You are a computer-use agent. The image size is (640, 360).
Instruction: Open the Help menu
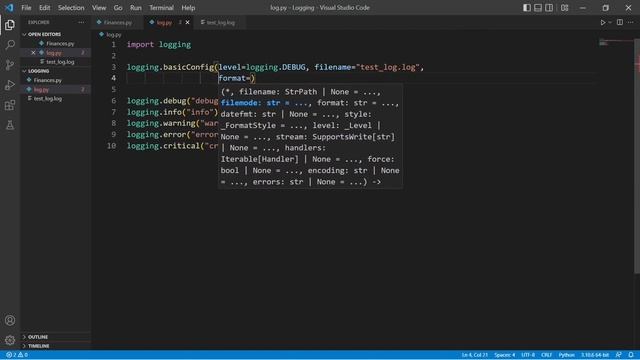(x=188, y=8)
